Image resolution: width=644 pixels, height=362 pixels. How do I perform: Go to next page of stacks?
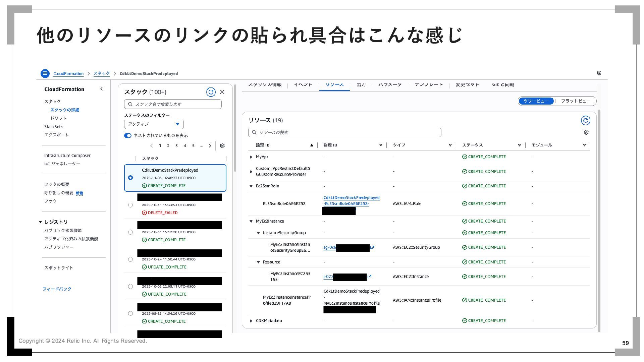click(210, 146)
